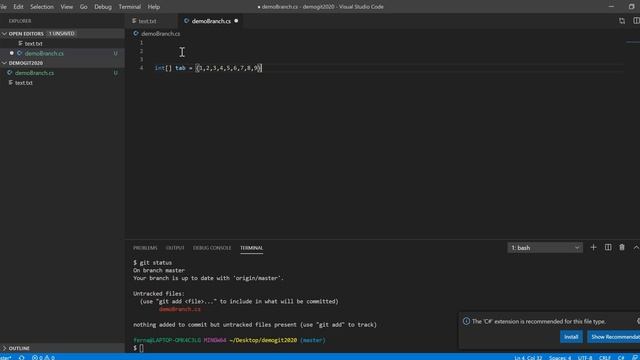Click the Show Recommendations button
The image size is (640, 360).
[613, 337]
